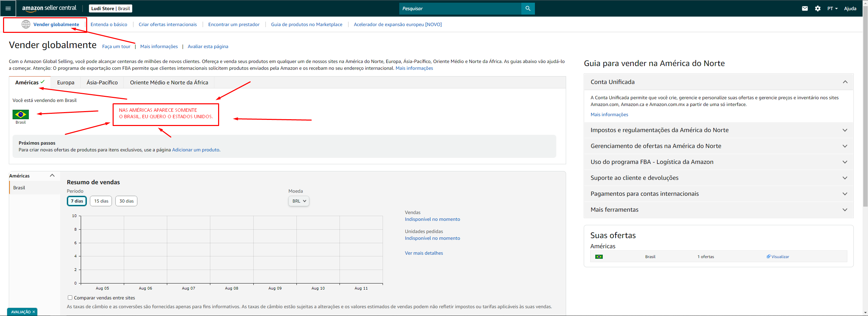Click Indisponível no momento under Unidades pedidas
The image size is (868, 316).
click(x=432, y=238)
